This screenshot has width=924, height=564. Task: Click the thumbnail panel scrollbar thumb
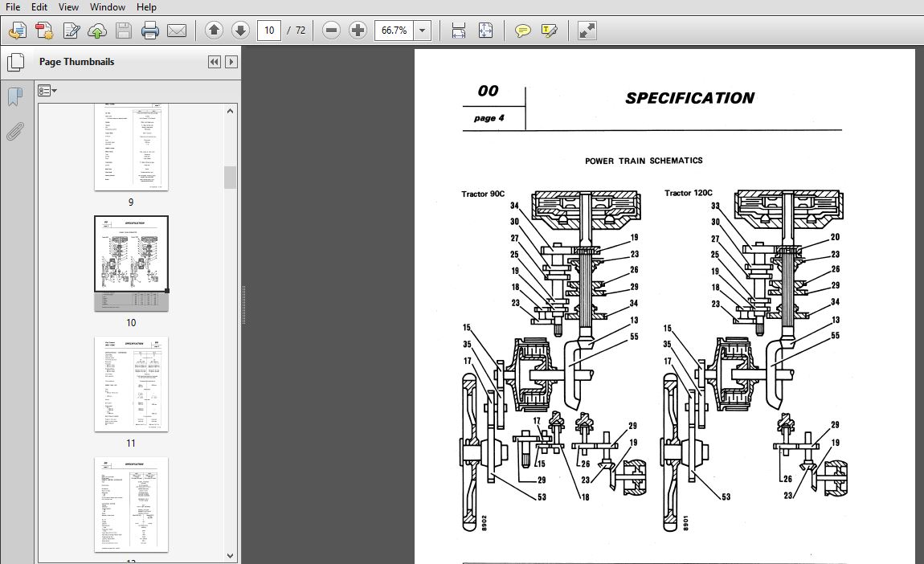click(x=231, y=178)
